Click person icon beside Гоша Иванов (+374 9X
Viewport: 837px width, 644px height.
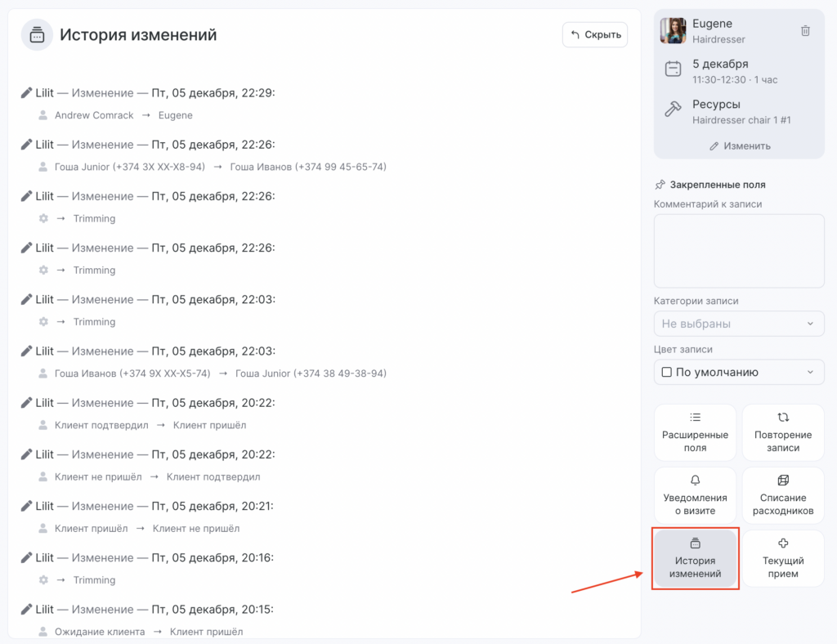pos(43,373)
